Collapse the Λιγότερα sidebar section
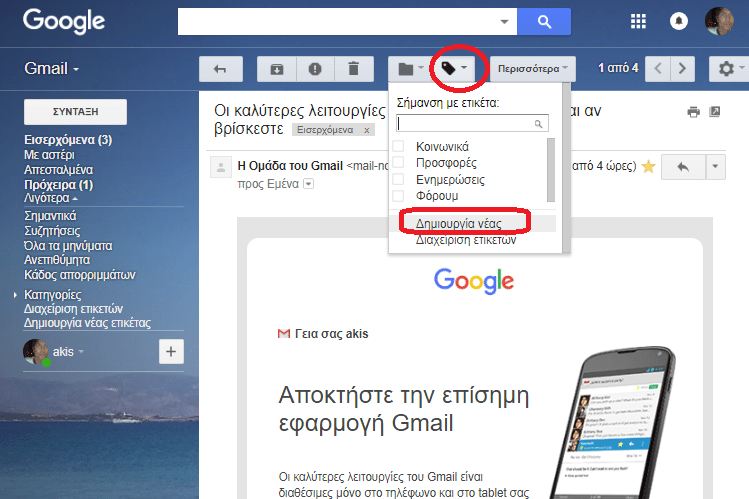749x499 pixels. pyautogui.click(x=51, y=198)
